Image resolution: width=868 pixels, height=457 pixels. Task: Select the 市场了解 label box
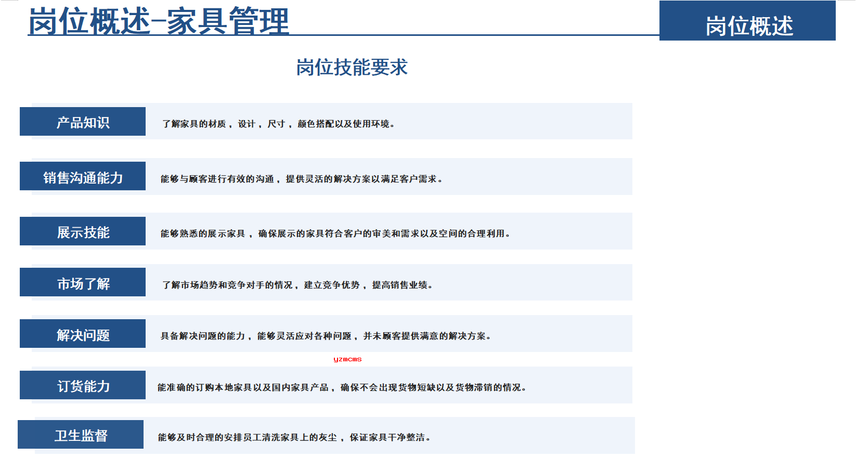click(83, 283)
